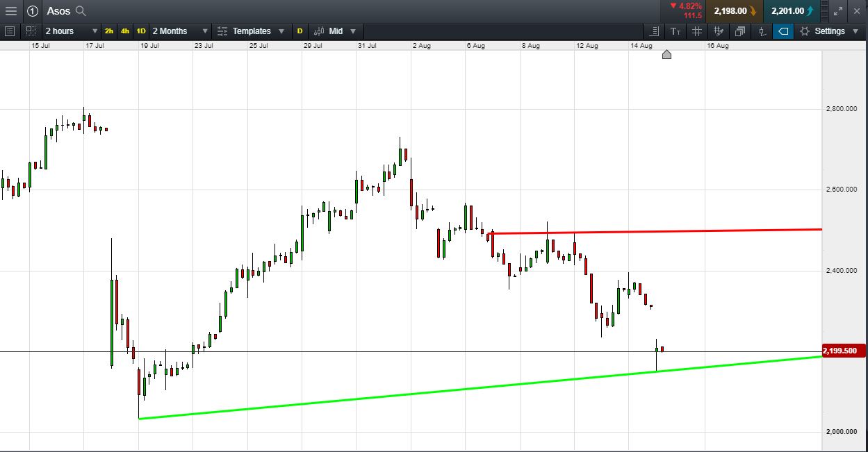The width and height of the screenshot is (868, 452).
Task: Click the yellow D default-template button
Action: (x=300, y=31)
